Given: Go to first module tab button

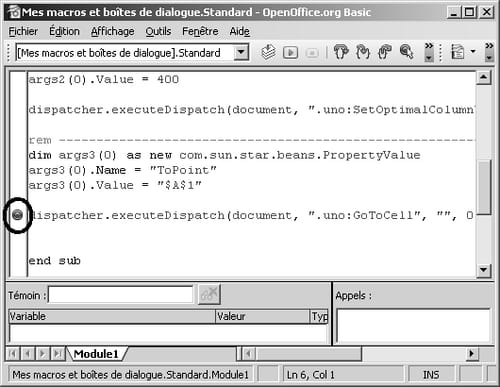Looking at the screenshot, I should (12, 354).
